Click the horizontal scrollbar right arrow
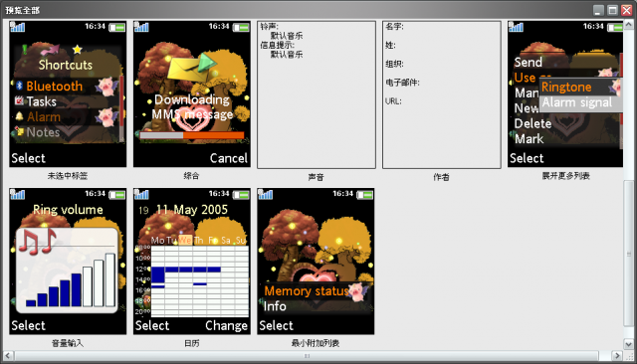 617,356
